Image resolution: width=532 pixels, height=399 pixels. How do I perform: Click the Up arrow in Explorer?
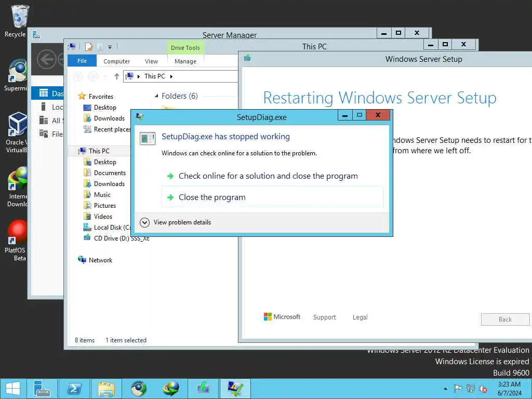pyautogui.click(x=116, y=76)
